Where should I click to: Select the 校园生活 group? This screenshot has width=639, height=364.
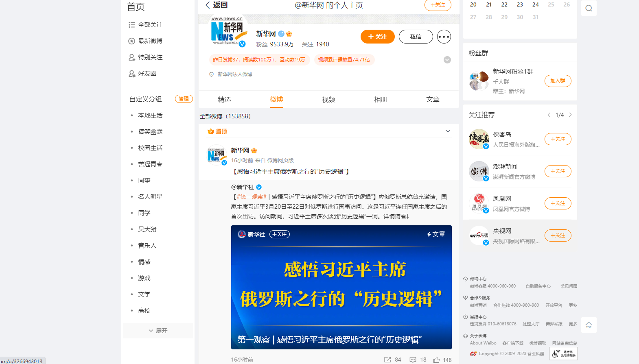click(x=150, y=148)
